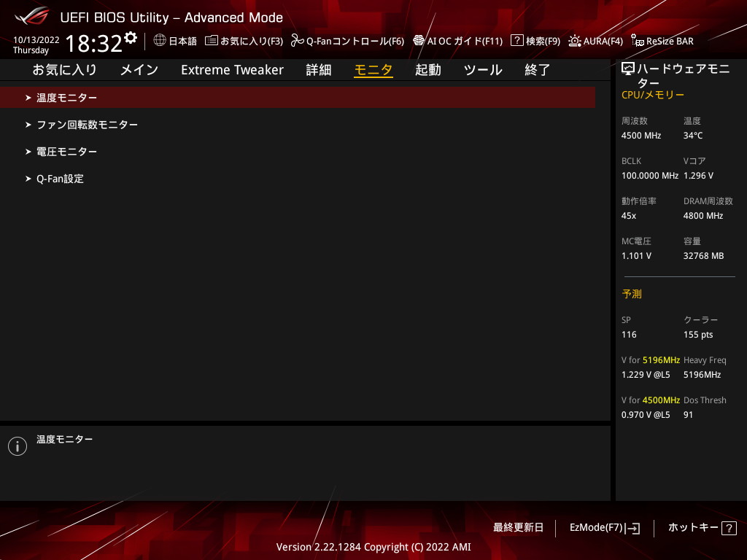Toggle ReSize BAR setting
This screenshot has width=747, height=560.
(662, 41)
